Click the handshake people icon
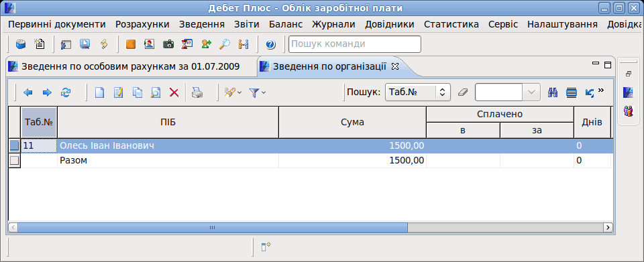This screenshot has width=644, height=262. (x=244, y=44)
